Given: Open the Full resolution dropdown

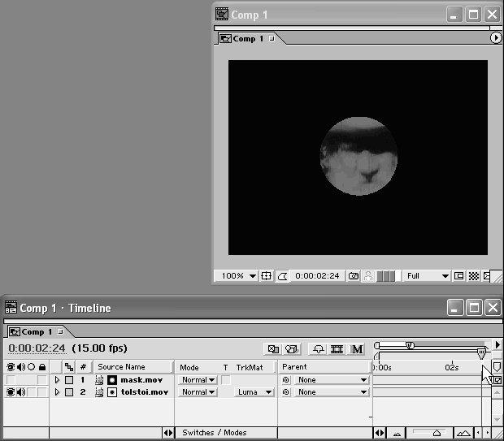Looking at the screenshot, I should pyautogui.click(x=428, y=276).
